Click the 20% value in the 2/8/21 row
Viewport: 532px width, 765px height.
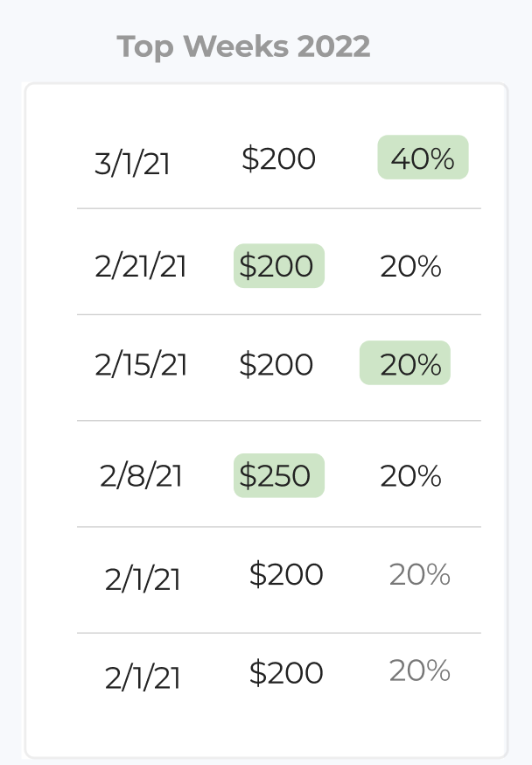pos(410,475)
